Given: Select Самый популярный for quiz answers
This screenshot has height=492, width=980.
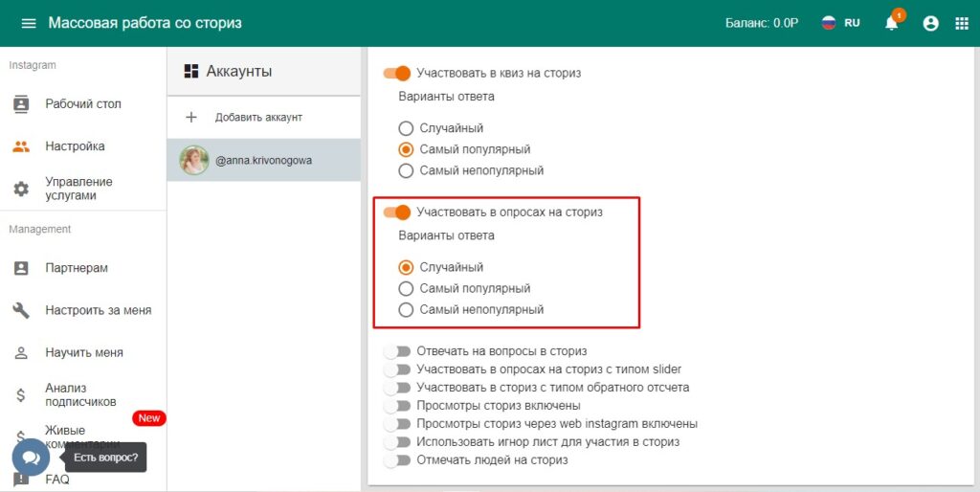Looking at the screenshot, I should pyautogui.click(x=406, y=150).
